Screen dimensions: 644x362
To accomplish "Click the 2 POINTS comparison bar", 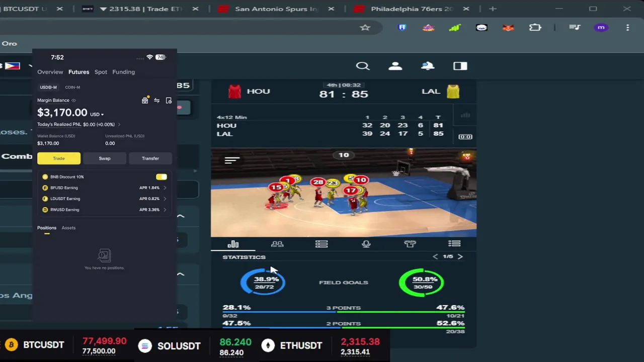I will tap(344, 328).
